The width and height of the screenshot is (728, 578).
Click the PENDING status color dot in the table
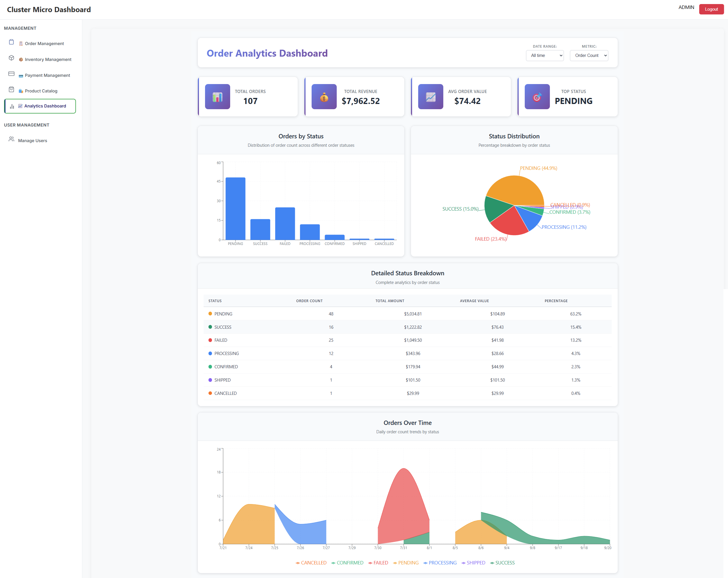point(210,313)
